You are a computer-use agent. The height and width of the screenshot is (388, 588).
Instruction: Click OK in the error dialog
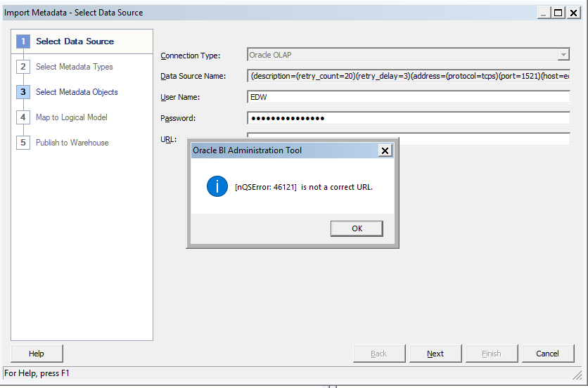[357, 228]
